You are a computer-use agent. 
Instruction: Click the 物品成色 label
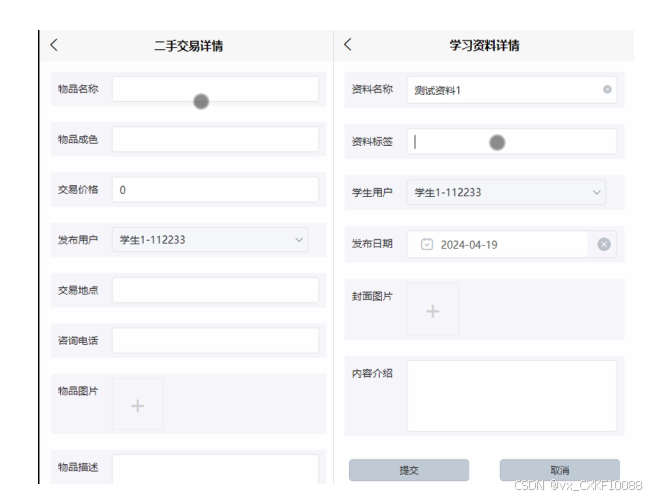pos(78,139)
